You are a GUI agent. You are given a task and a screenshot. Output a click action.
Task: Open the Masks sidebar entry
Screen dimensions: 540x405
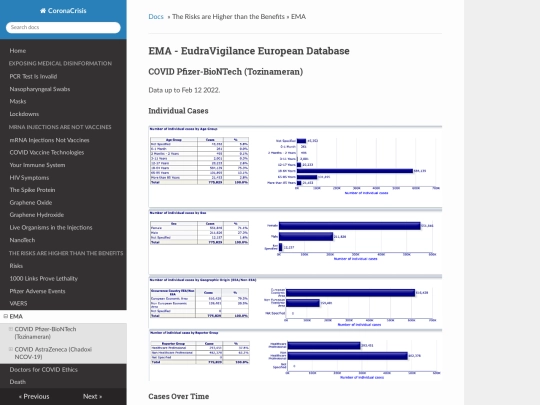[18, 101]
